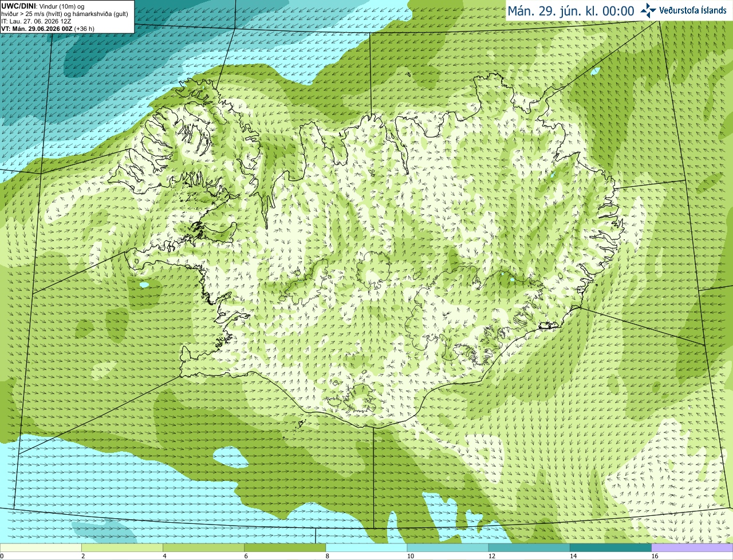Click the purple above-16 legend swatch
This screenshot has height=560, width=733.
(x=692, y=548)
